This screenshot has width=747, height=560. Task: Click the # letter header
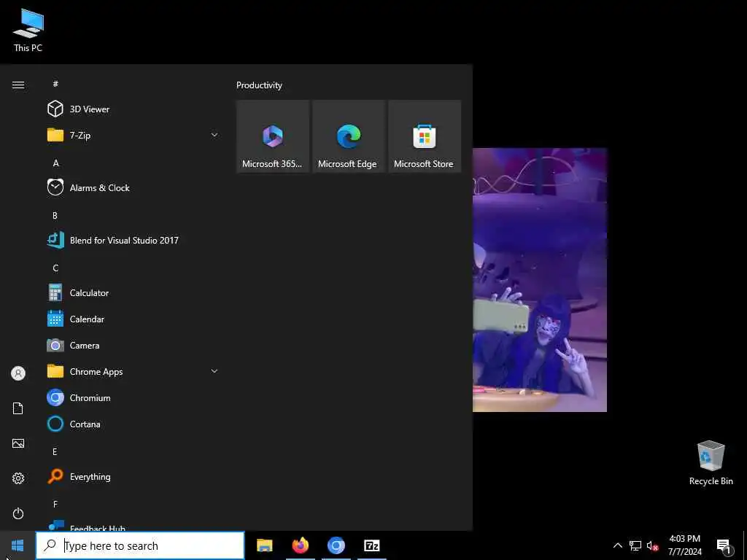click(55, 84)
